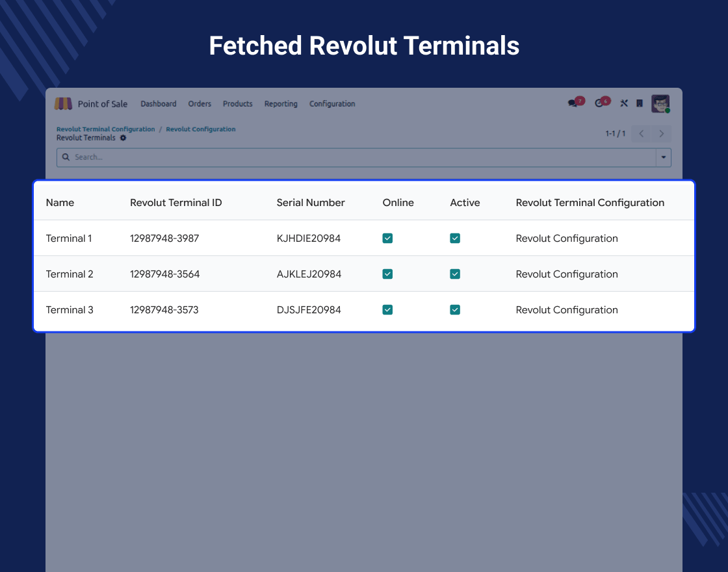Viewport: 728px width, 572px height.
Task: Click the Point of Sale app logo
Action: coord(63,103)
